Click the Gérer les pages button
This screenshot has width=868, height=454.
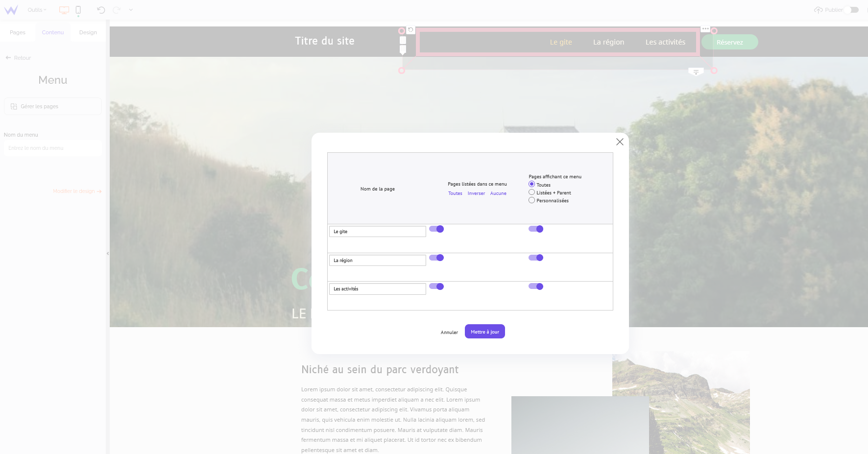click(x=53, y=106)
